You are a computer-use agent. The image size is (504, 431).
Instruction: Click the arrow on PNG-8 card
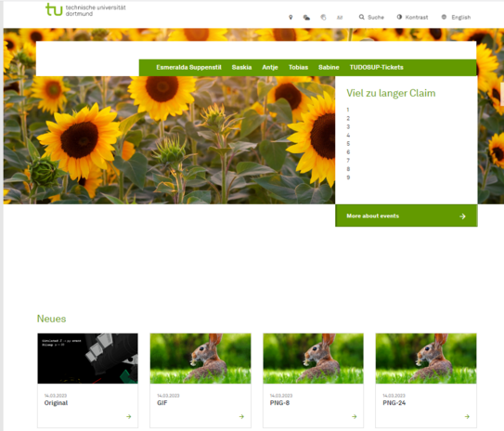tap(355, 416)
